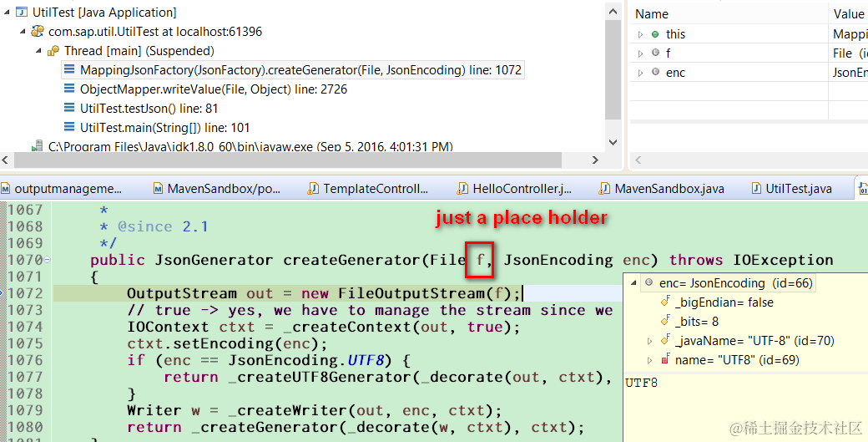Select UtilTest.main(String[]) line 101 frame
Image resolution: width=868 pixels, height=442 pixels.
pyautogui.click(x=157, y=128)
